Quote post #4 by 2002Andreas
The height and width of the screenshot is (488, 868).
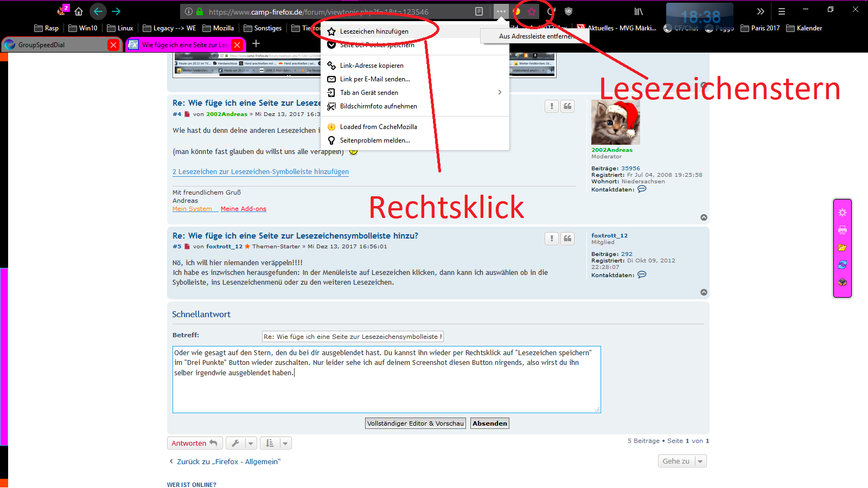click(567, 106)
